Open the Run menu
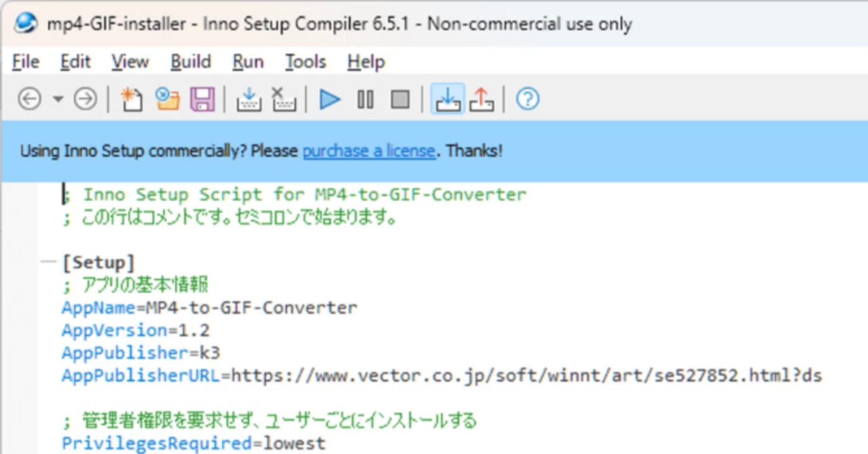Viewport: 868px width, 454px height. click(x=248, y=62)
